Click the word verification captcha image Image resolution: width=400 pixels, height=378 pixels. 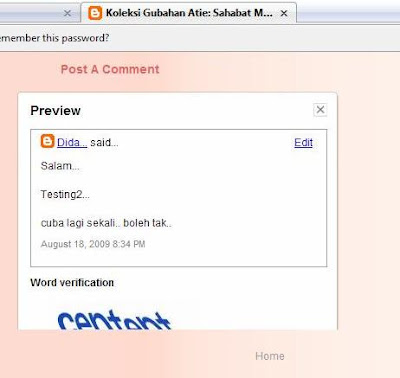pos(114,320)
